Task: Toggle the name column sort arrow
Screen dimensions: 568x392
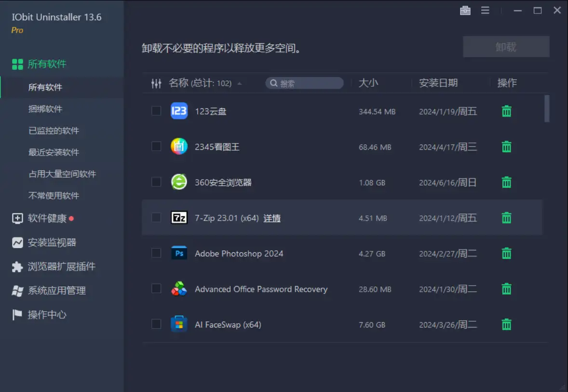Action: (240, 84)
